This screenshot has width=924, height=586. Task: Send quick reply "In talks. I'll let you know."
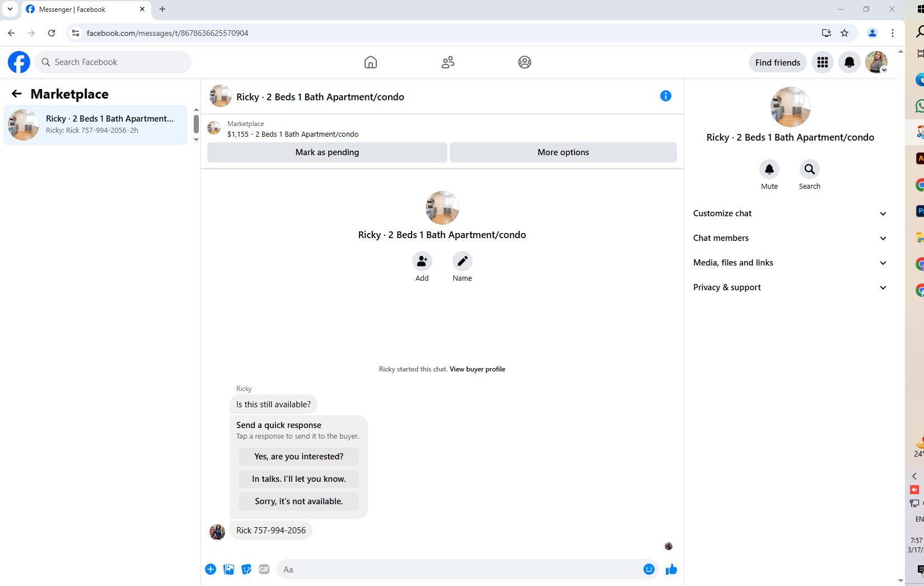[x=299, y=479]
